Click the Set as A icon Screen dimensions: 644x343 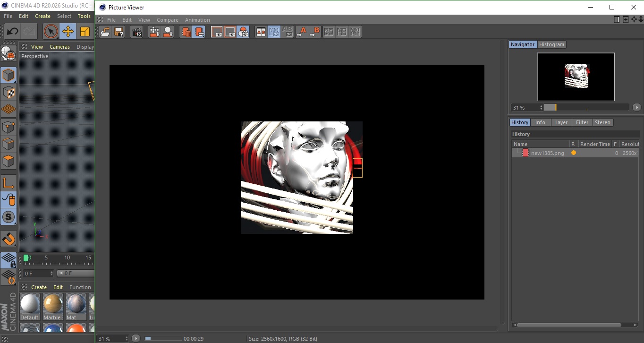tap(301, 32)
